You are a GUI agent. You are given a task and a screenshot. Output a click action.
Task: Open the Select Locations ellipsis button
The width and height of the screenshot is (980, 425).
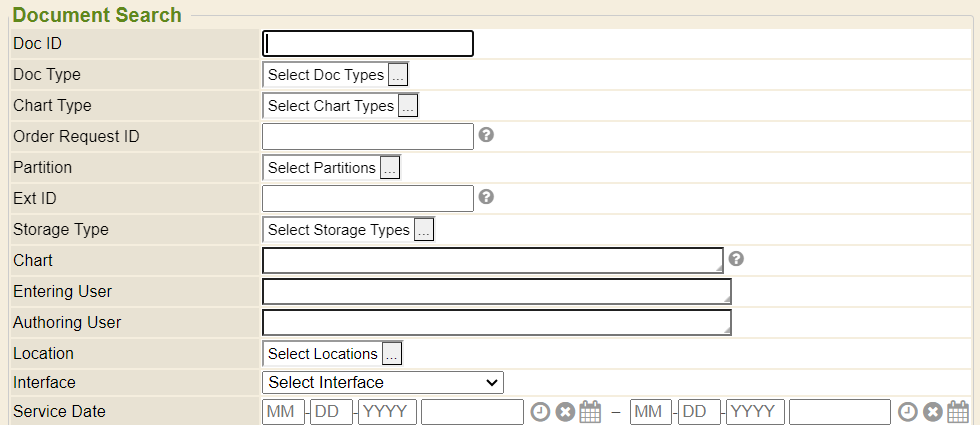392,354
